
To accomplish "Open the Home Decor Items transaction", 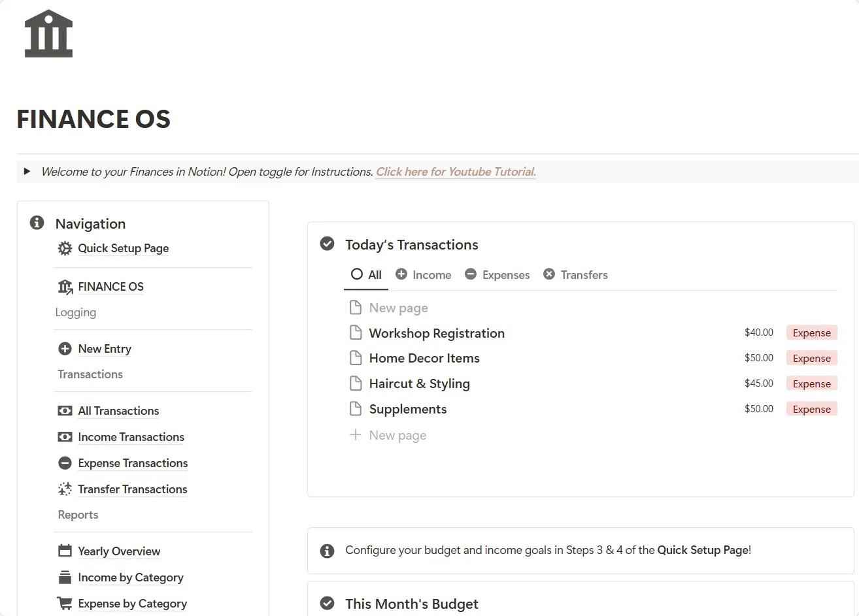I will pyautogui.click(x=424, y=358).
